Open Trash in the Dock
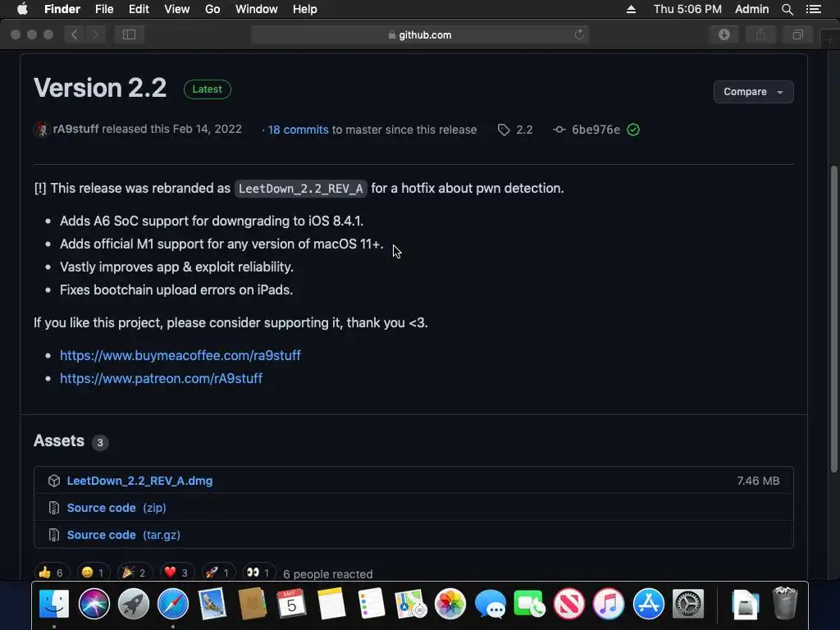The image size is (840, 630). click(x=785, y=604)
